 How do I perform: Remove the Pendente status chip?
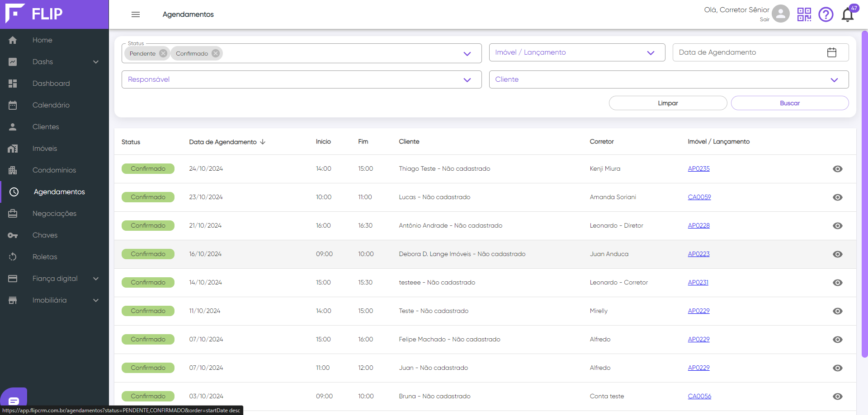click(x=163, y=53)
